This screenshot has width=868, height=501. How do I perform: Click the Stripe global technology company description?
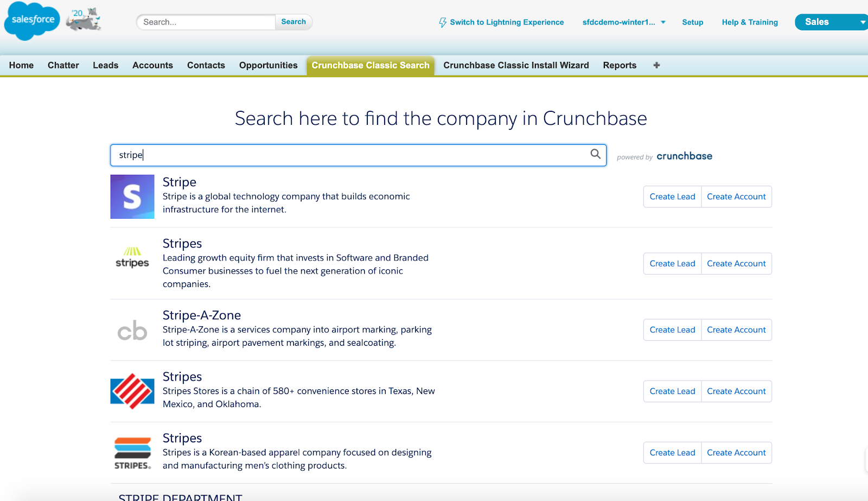coord(286,203)
